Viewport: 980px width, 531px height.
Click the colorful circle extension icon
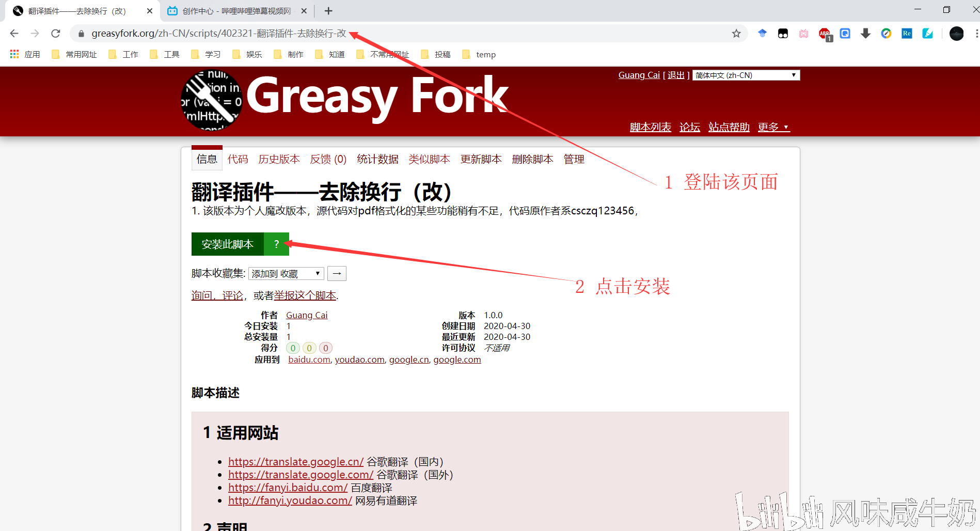point(887,34)
